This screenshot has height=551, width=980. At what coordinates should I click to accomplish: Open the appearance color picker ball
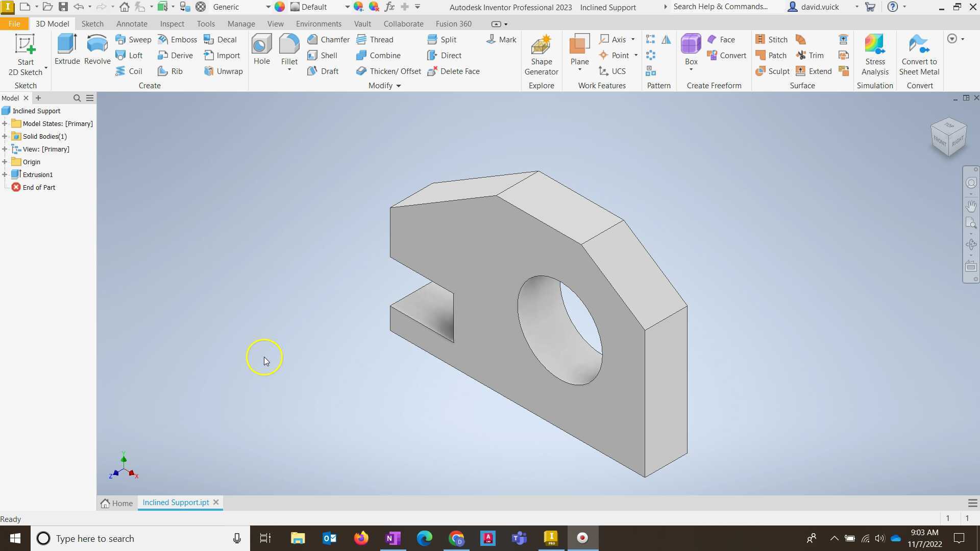click(x=280, y=7)
